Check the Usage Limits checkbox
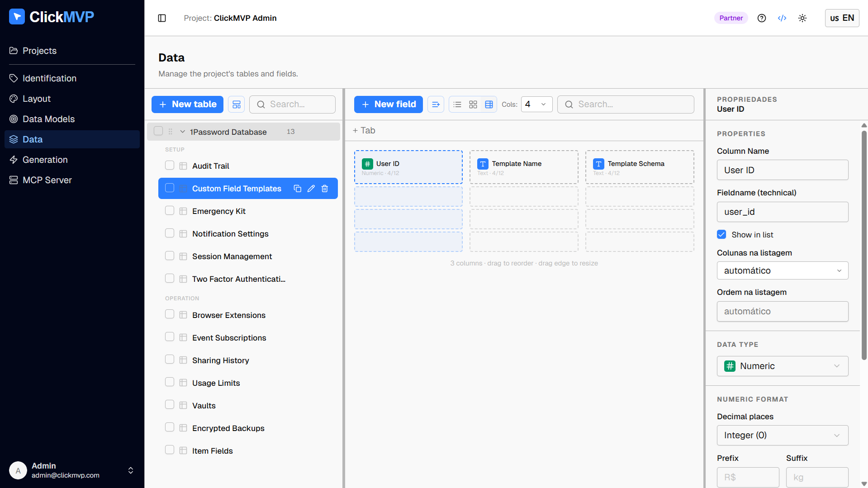Image resolution: width=868 pixels, height=488 pixels. [170, 382]
